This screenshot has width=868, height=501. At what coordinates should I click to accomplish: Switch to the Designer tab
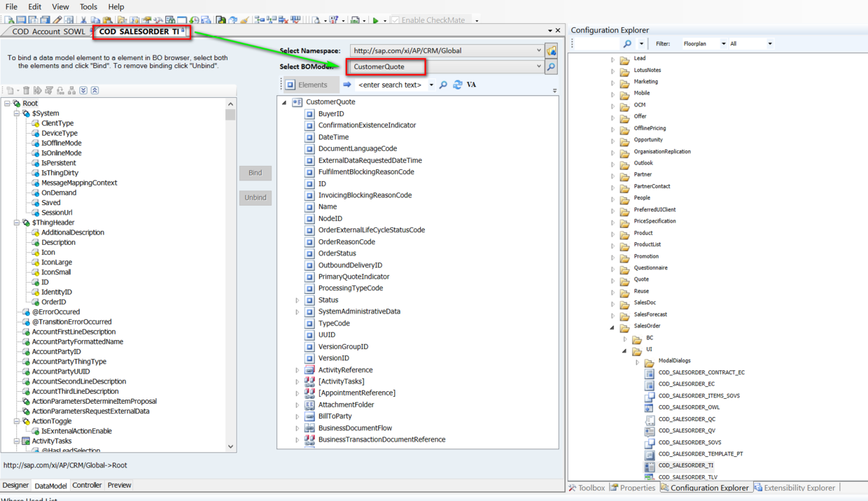[15, 485]
